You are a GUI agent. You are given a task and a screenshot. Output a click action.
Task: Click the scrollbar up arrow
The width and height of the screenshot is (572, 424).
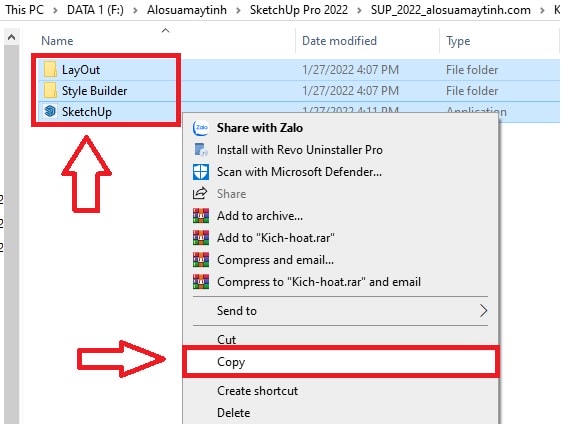click(11, 37)
